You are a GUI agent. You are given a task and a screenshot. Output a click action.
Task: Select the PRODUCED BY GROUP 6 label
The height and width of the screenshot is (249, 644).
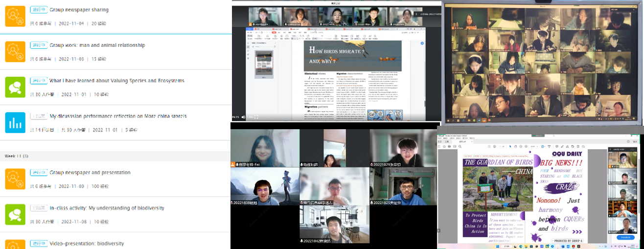(x=567, y=241)
